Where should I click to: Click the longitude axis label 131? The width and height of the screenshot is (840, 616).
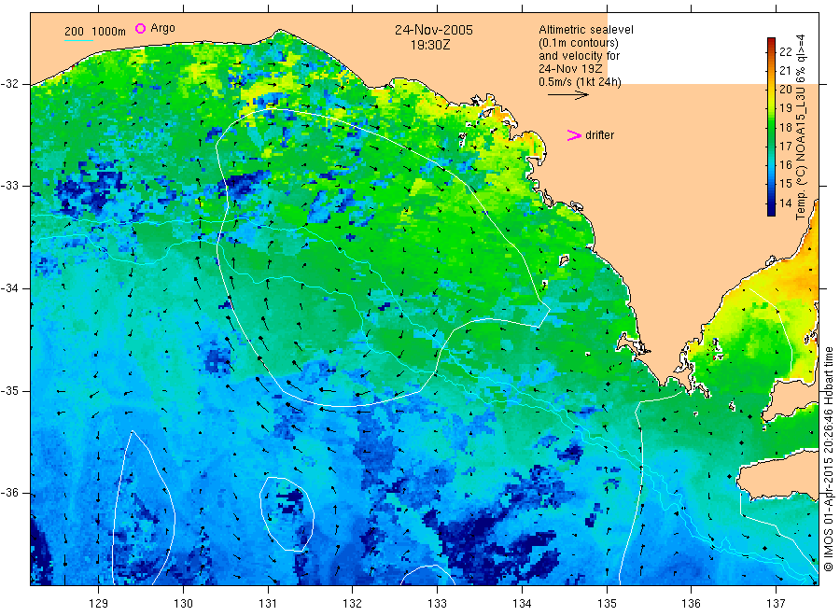coord(268,604)
